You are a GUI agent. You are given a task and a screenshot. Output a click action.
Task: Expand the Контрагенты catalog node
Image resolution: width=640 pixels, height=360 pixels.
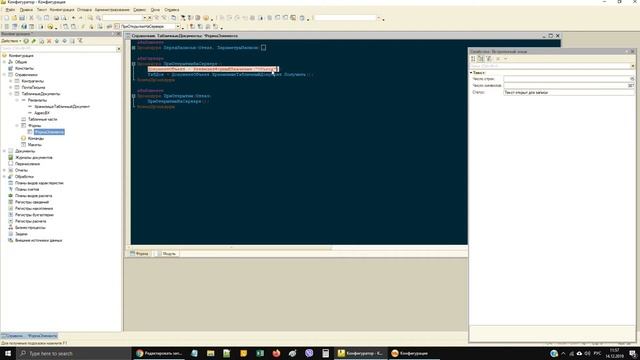coord(11,81)
